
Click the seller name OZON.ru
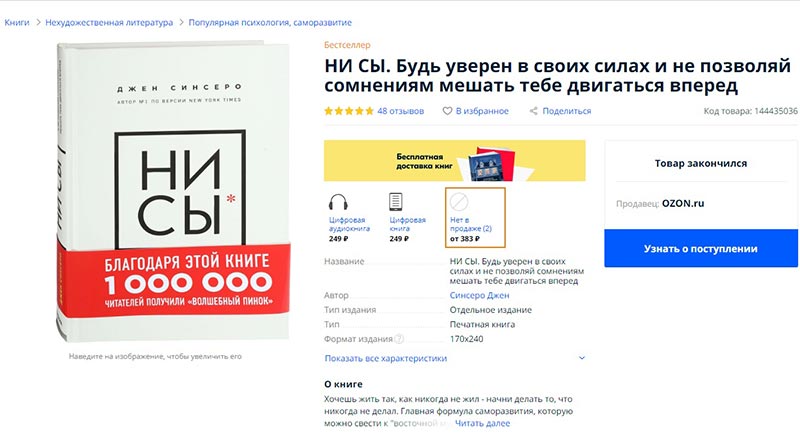683,203
